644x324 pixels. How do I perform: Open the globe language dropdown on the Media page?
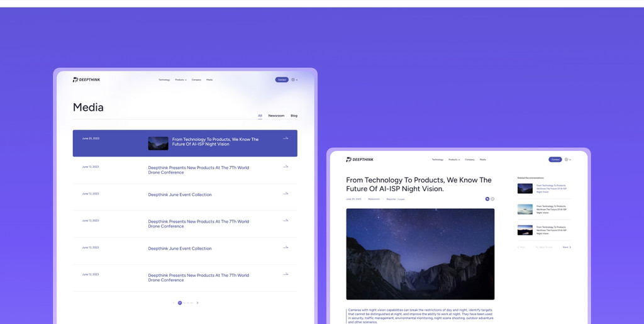pyautogui.click(x=294, y=80)
